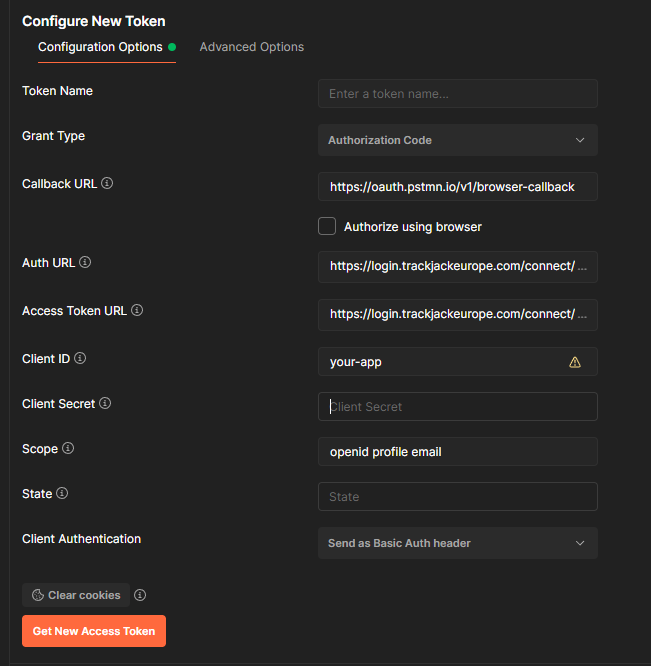Click the info icon next to Client ID
This screenshot has width=651, height=666.
[80, 358]
